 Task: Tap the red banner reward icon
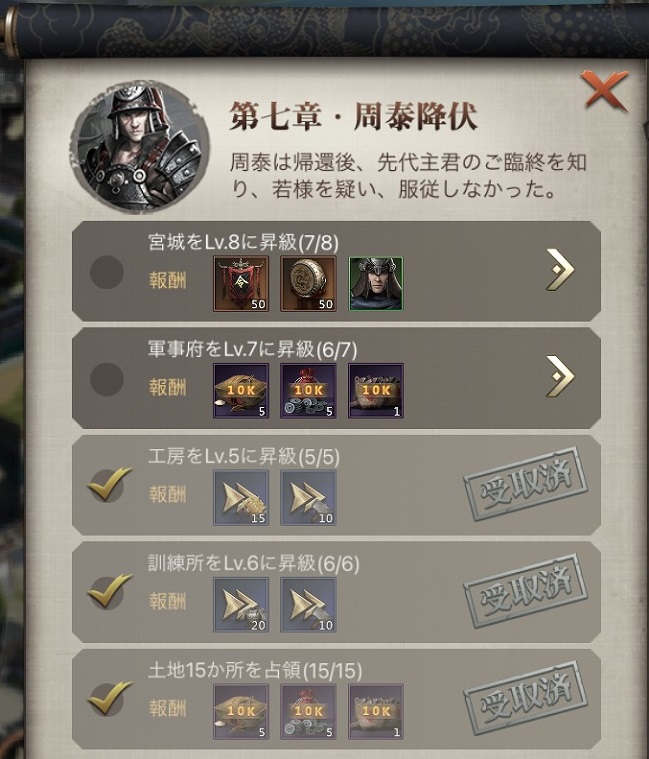241,284
